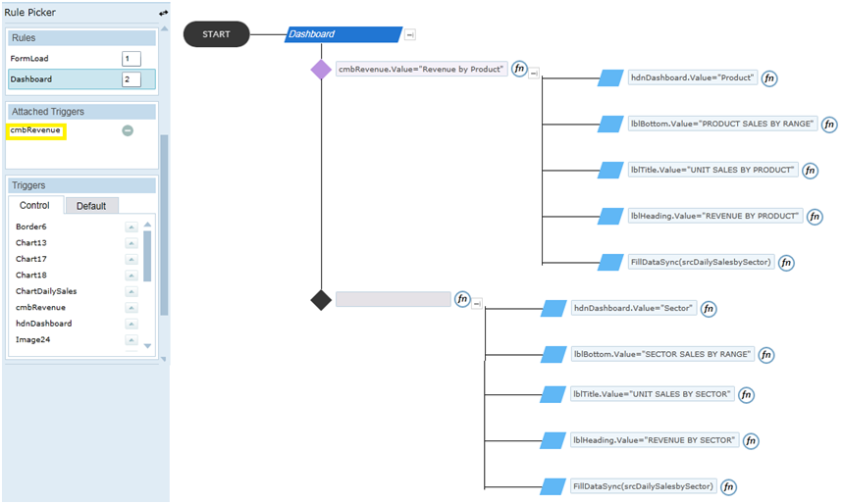Click lblHeading.Value="REVENUE BY PRODUCT" action
The image size is (843, 504).
[715, 217]
